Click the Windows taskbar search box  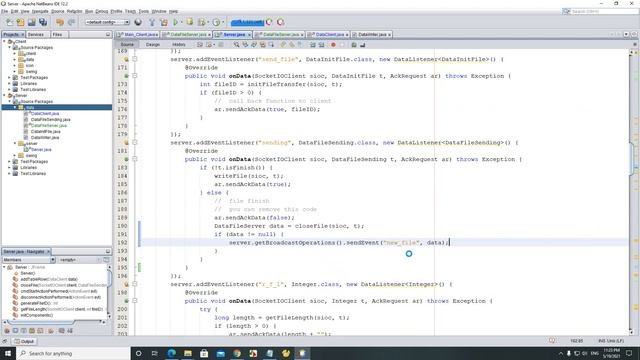(x=73, y=353)
